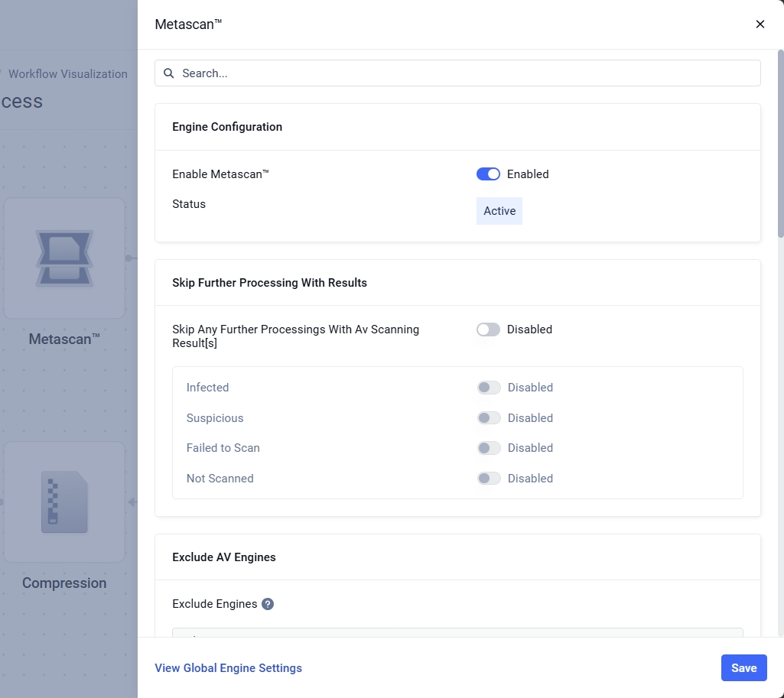Click the search magnifier icon
Viewport: 784px width, 698px height.
click(x=169, y=73)
